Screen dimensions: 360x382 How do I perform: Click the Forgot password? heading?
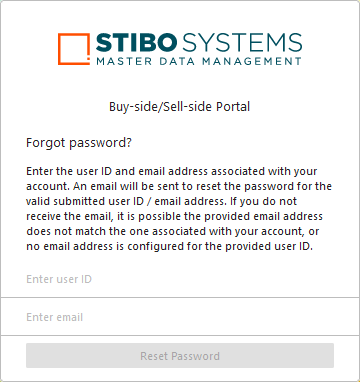coord(79,143)
